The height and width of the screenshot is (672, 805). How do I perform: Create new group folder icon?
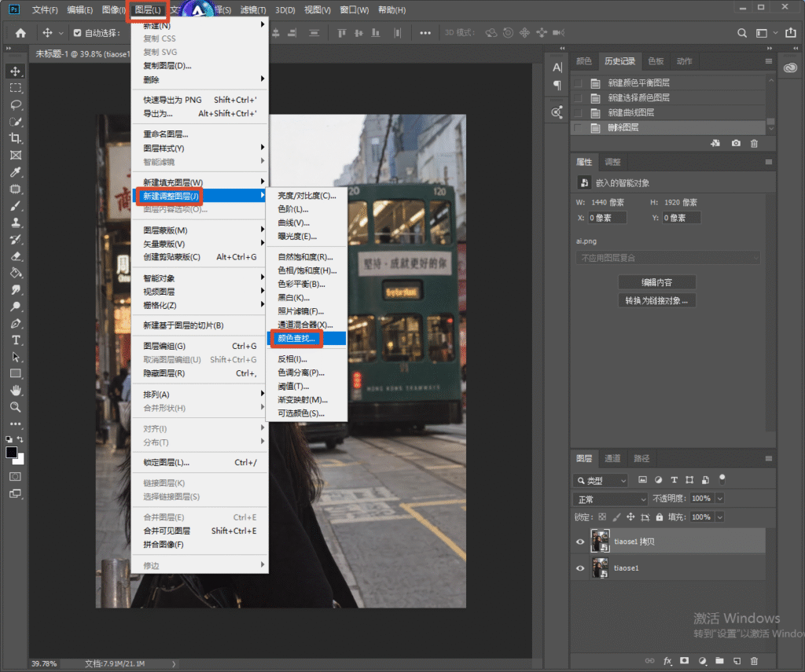pyautogui.click(x=719, y=661)
